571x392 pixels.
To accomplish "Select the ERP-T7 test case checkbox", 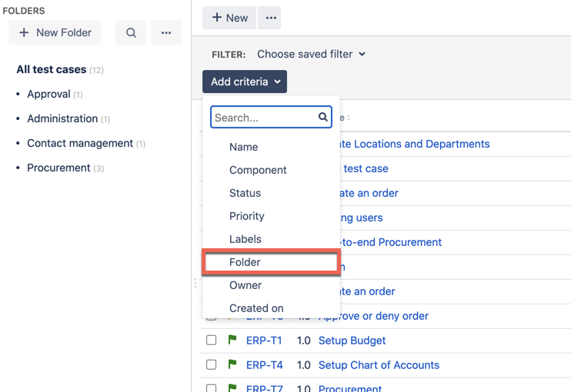I will pyautogui.click(x=212, y=387).
